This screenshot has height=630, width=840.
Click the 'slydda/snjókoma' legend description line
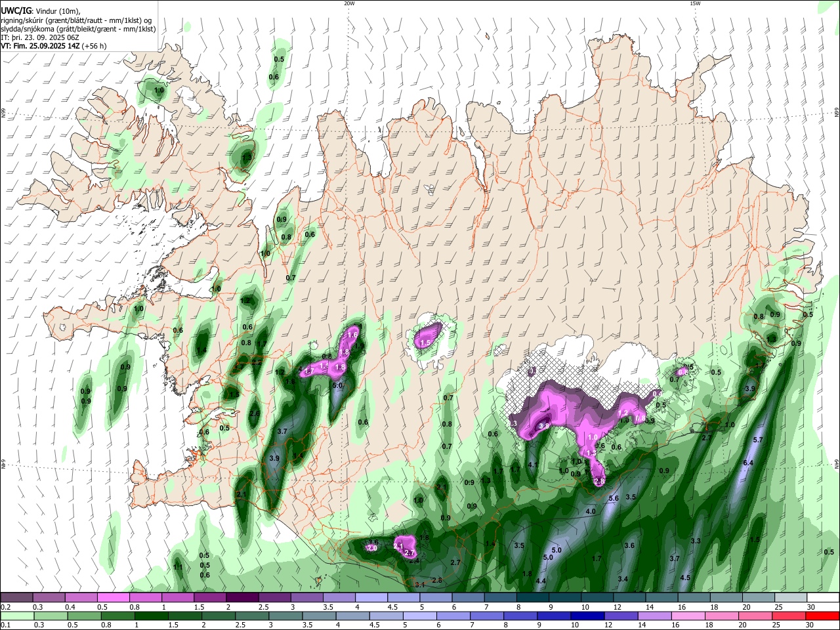click(78, 29)
